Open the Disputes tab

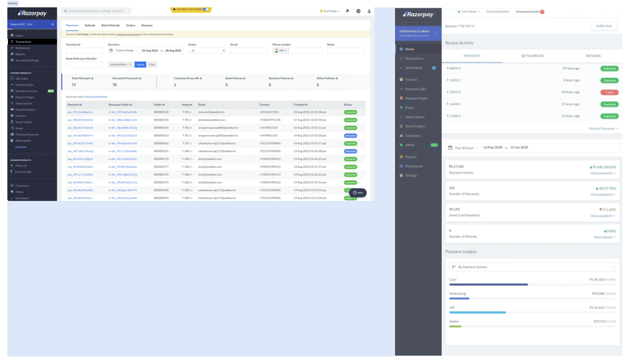coord(147,25)
